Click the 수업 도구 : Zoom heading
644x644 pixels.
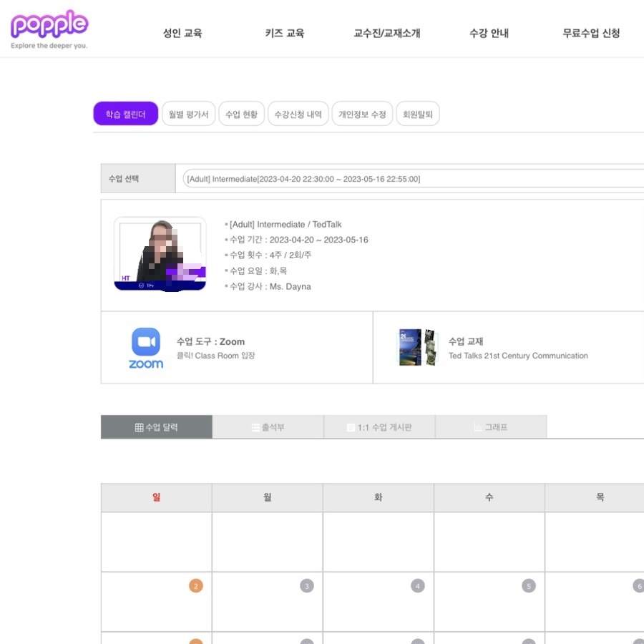tap(210, 342)
